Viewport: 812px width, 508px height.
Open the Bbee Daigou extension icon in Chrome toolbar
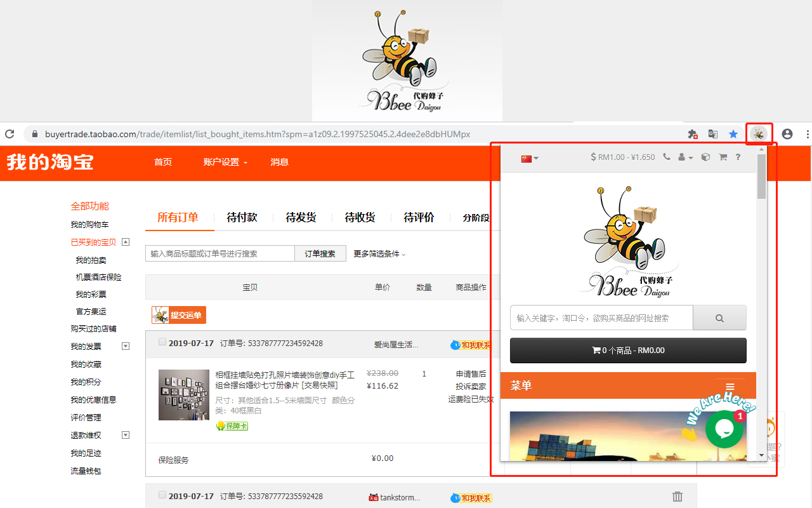click(758, 134)
